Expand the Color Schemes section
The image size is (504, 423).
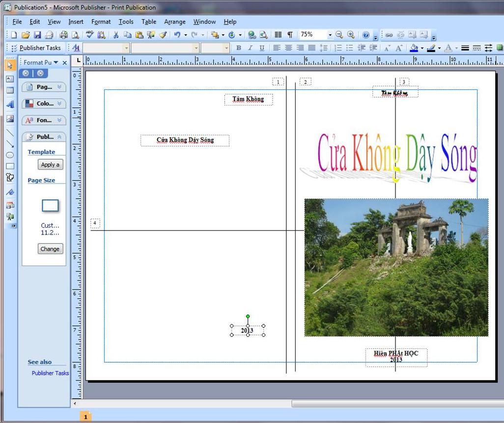[x=44, y=104]
